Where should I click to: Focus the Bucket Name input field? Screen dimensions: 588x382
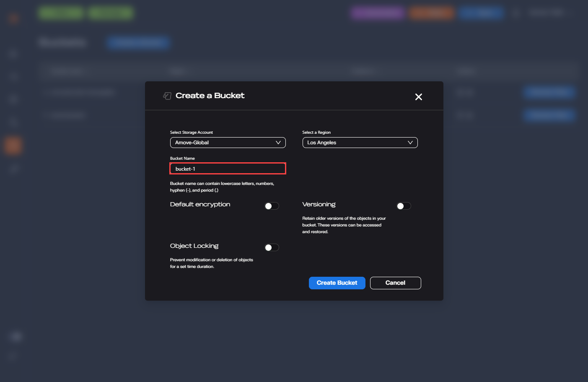pyautogui.click(x=228, y=169)
